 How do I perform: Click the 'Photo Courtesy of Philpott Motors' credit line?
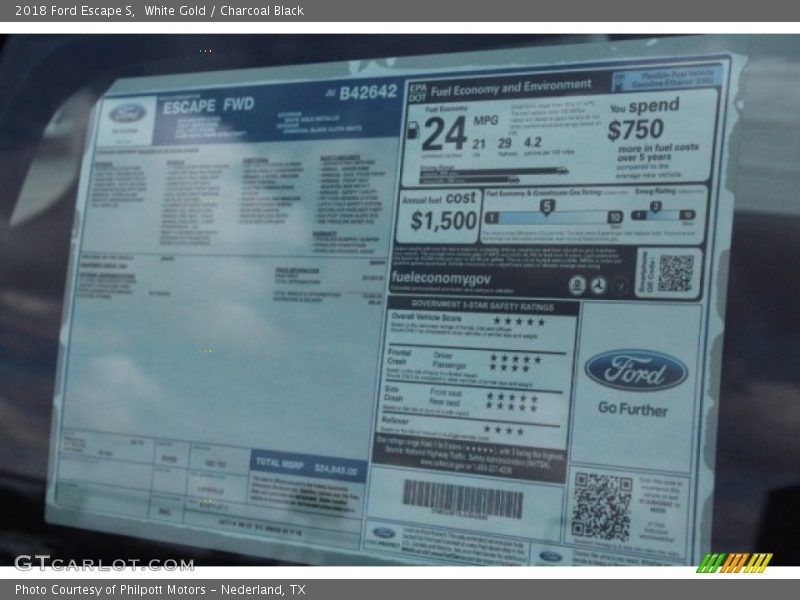pos(160,590)
